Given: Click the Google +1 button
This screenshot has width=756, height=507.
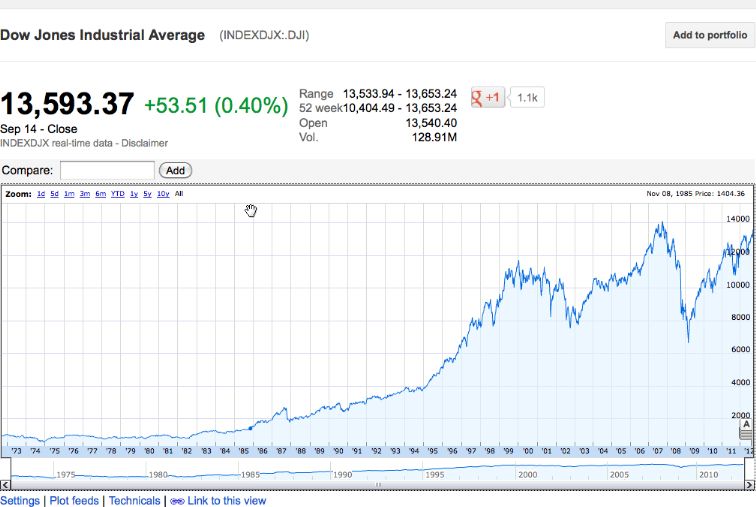Looking at the screenshot, I should click(487, 97).
